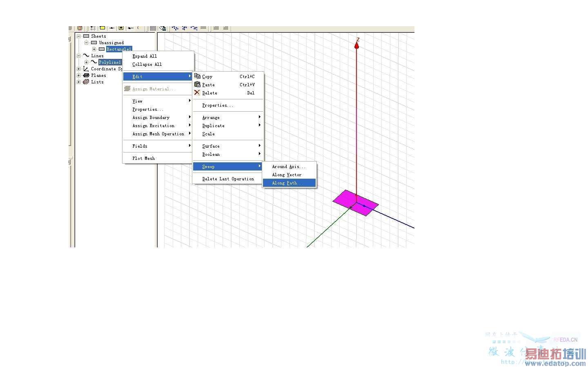588x368 pixels.
Task: Click the red X Delete icon
Action: pyautogui.click(x=197, y=92)
